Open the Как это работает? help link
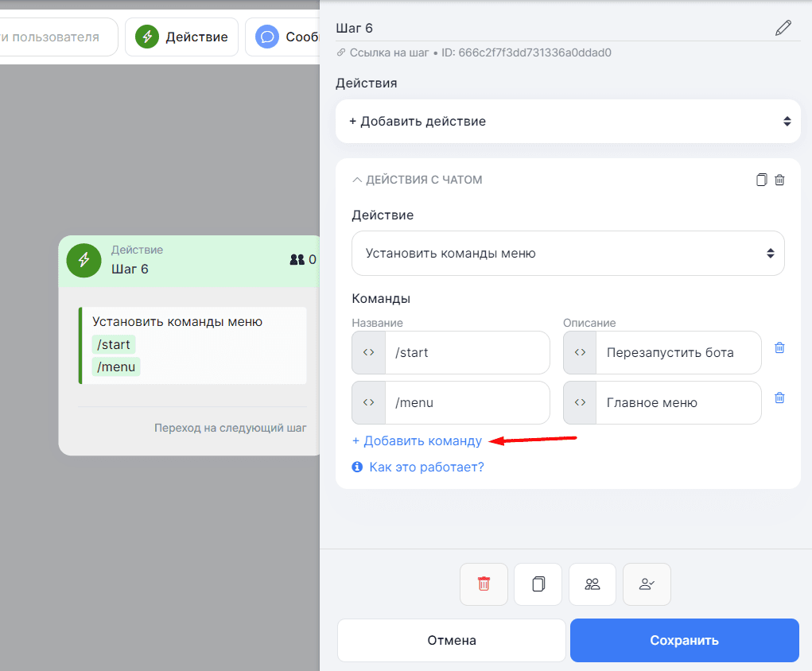The height and width of the screenshot is (671, 812). point(426,467)
